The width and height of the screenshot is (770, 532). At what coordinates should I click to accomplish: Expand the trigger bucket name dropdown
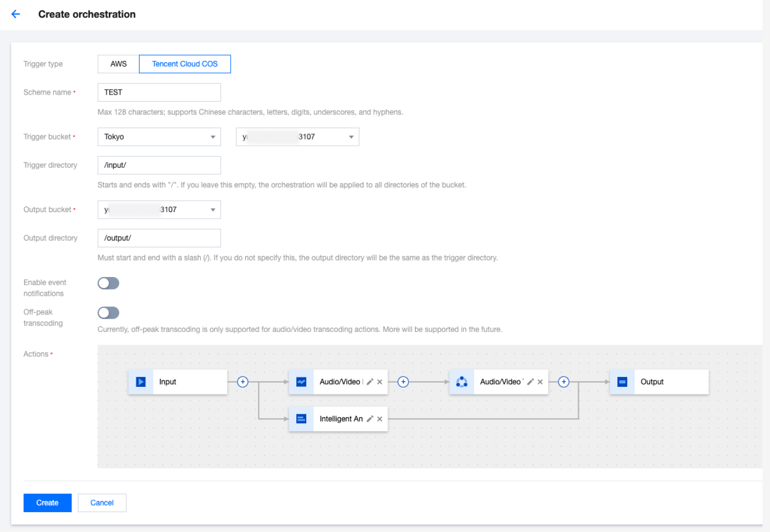297,137
